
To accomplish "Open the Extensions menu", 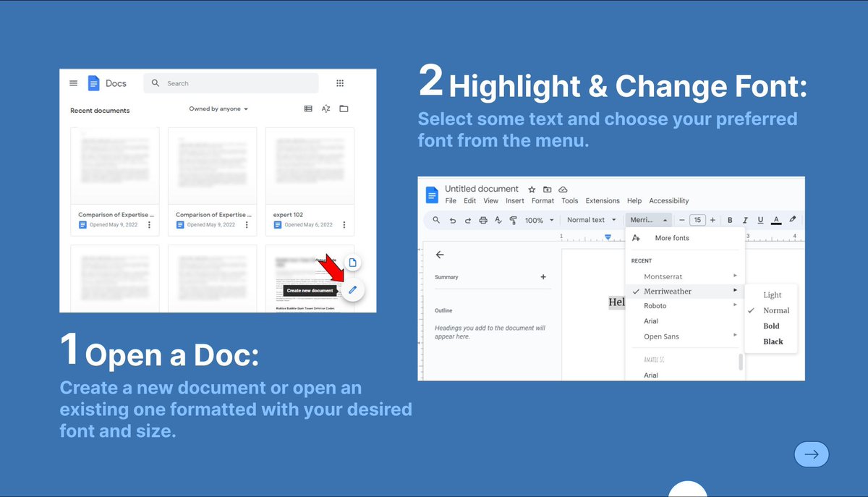I will 603,201.
